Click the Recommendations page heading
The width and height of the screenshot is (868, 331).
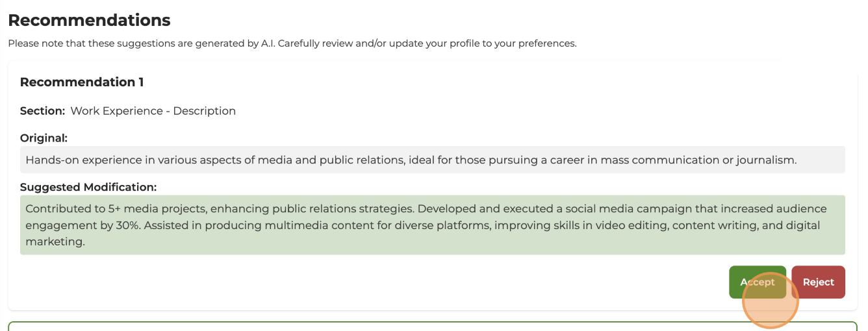[89, 20]
